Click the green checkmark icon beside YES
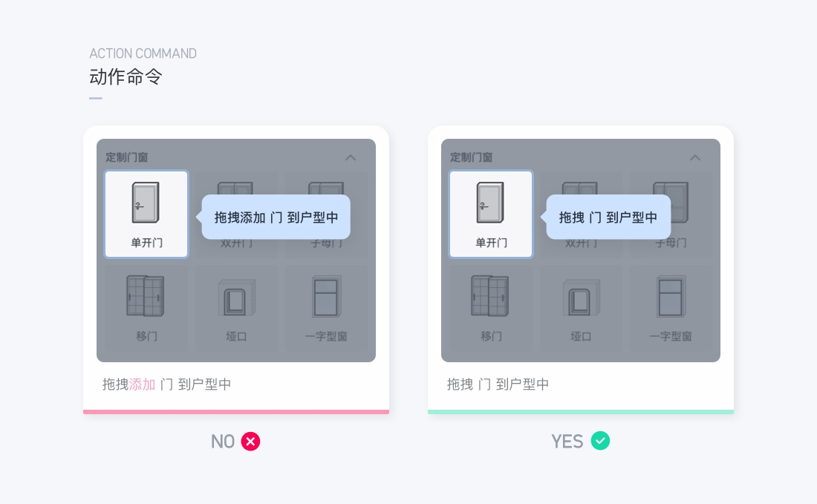The image size is (817, 504). click(600, 441)
